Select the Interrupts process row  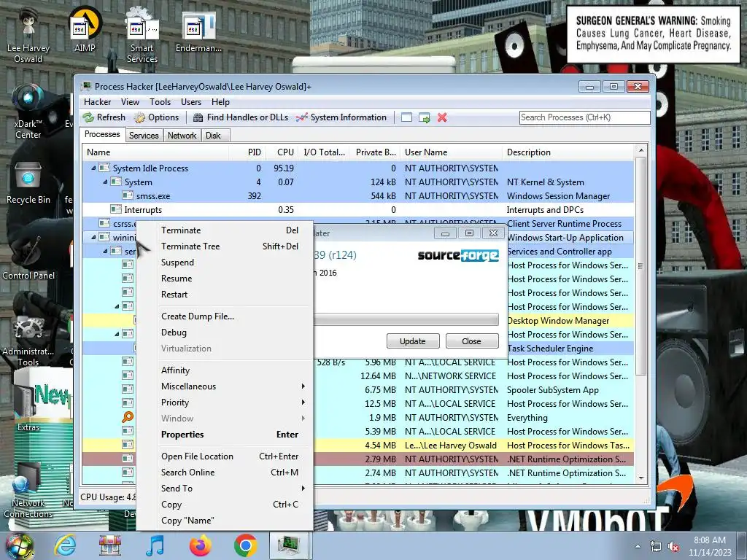[x=358, y=209]
